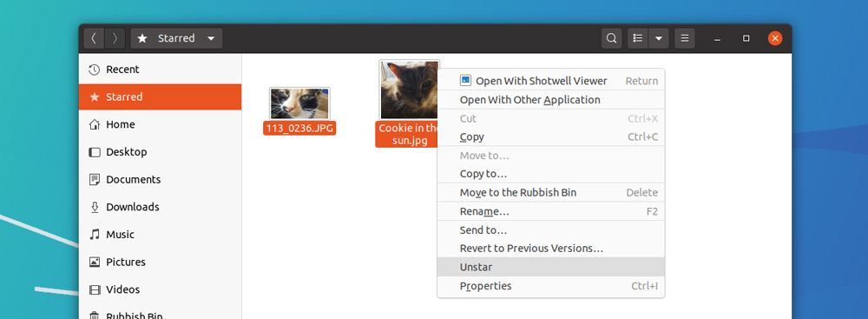Click the Downloads arrow icon
868x319 pixels.
(94, 207)
